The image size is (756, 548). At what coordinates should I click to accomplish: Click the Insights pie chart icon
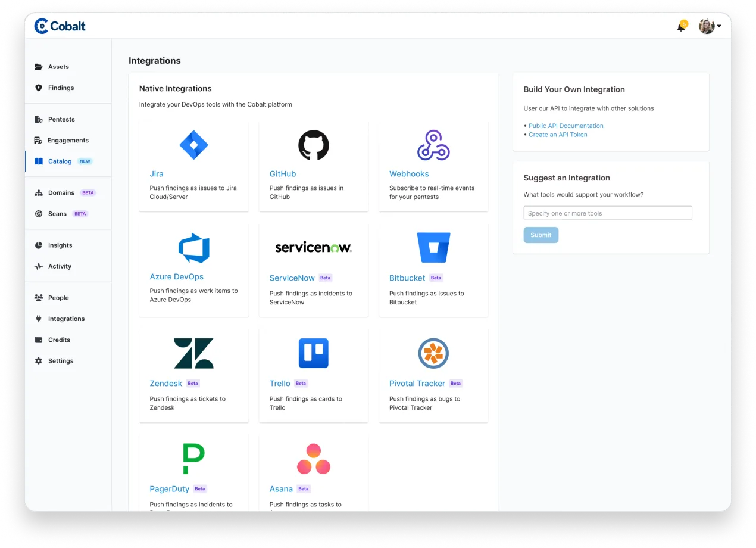click(x=39, y=245)
